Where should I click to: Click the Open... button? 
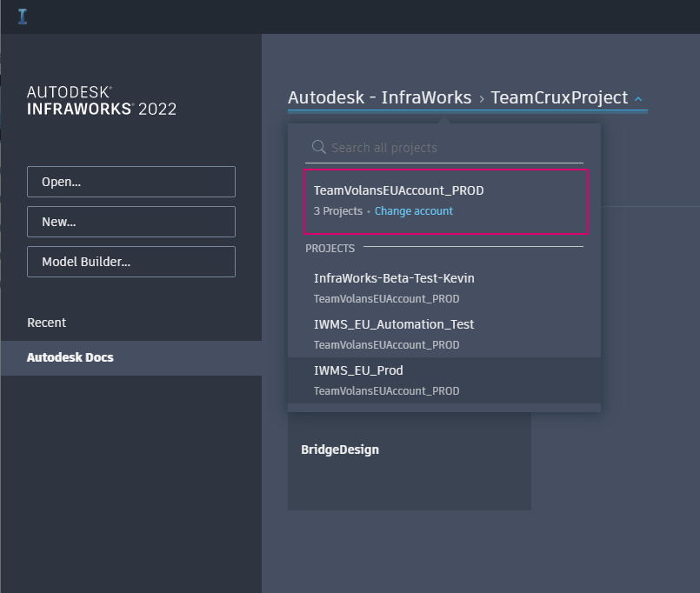click(130, 181)
